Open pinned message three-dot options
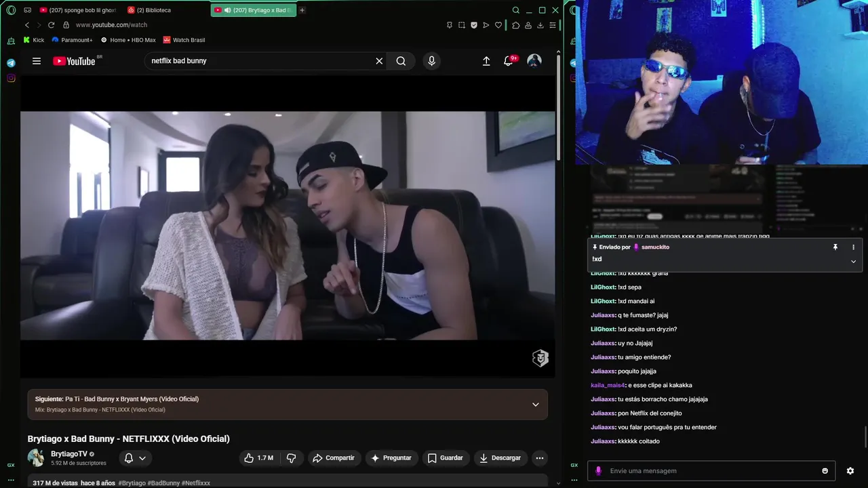 pos(853,247)
